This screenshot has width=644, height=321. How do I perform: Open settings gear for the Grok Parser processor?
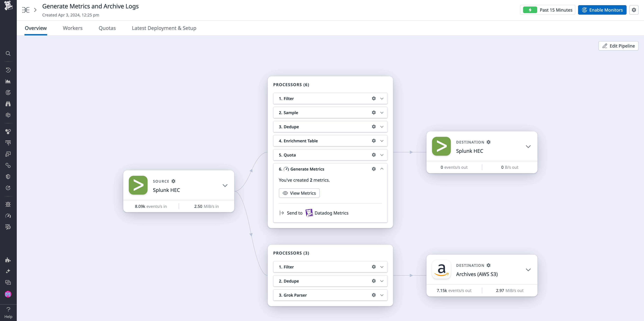click(373, 295)
